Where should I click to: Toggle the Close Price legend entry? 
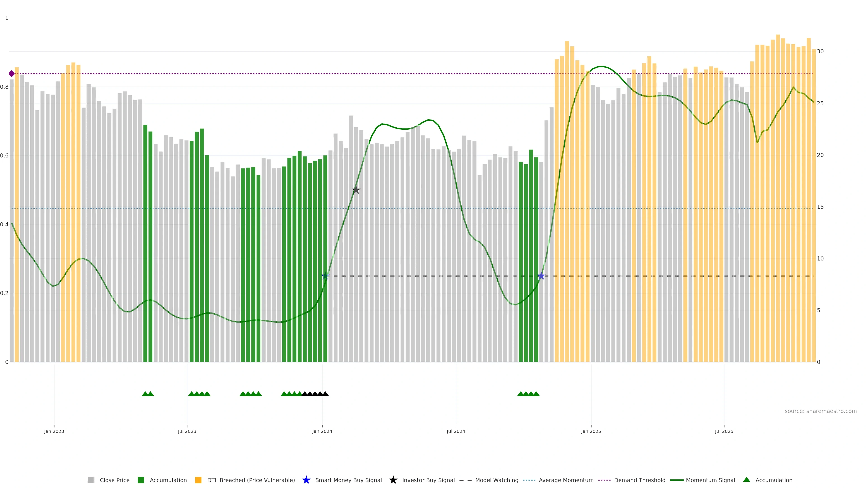click(x=114, y=480)
